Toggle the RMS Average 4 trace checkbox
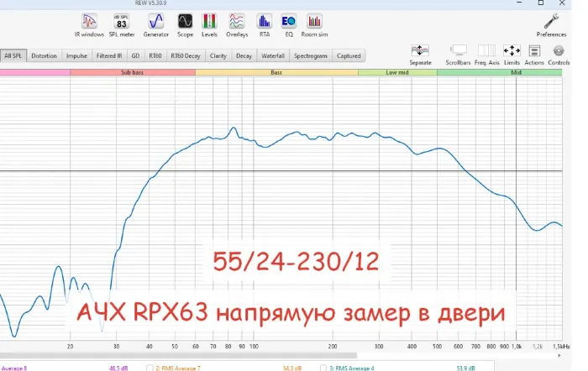 click(323, 368)
